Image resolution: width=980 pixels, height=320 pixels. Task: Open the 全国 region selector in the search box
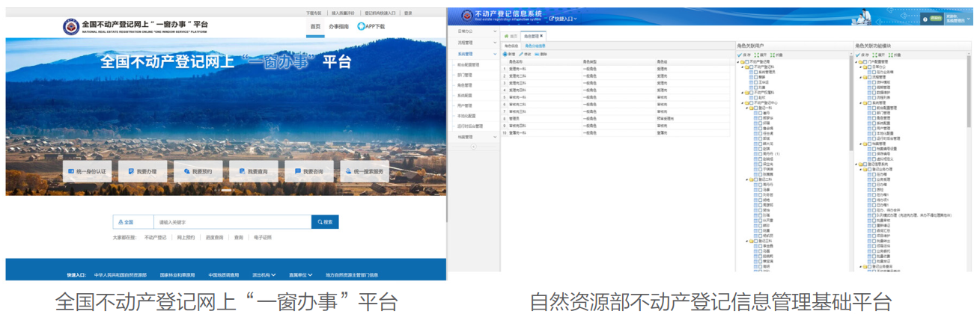point(133,222)
